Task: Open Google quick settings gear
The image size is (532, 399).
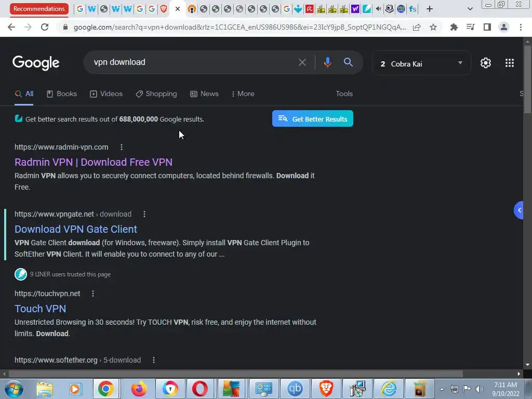Action: click(486, 63)
